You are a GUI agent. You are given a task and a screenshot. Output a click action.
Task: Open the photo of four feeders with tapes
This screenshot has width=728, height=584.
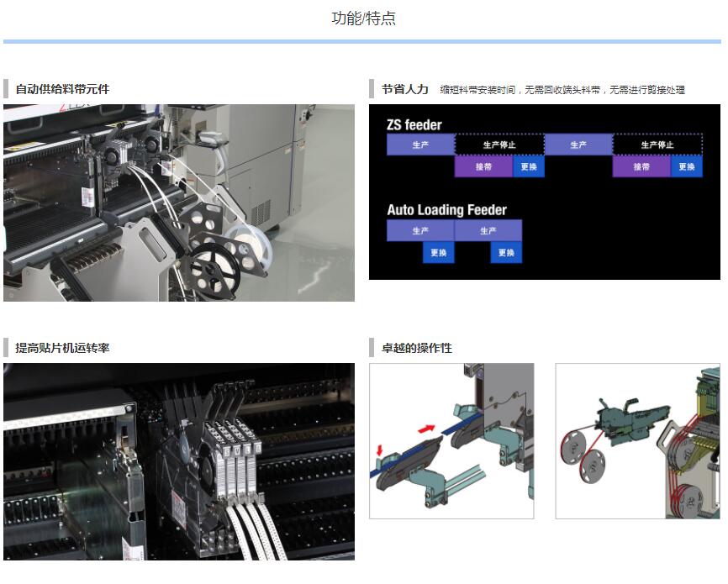point(178,461)
